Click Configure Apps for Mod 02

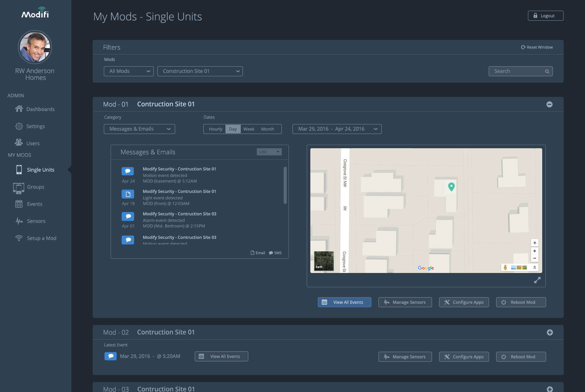pyautogui.click(x=464, y=357)
